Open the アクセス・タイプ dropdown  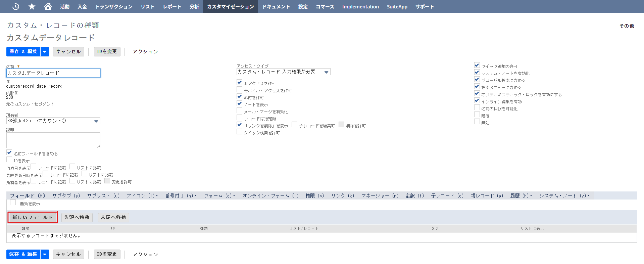284,72
